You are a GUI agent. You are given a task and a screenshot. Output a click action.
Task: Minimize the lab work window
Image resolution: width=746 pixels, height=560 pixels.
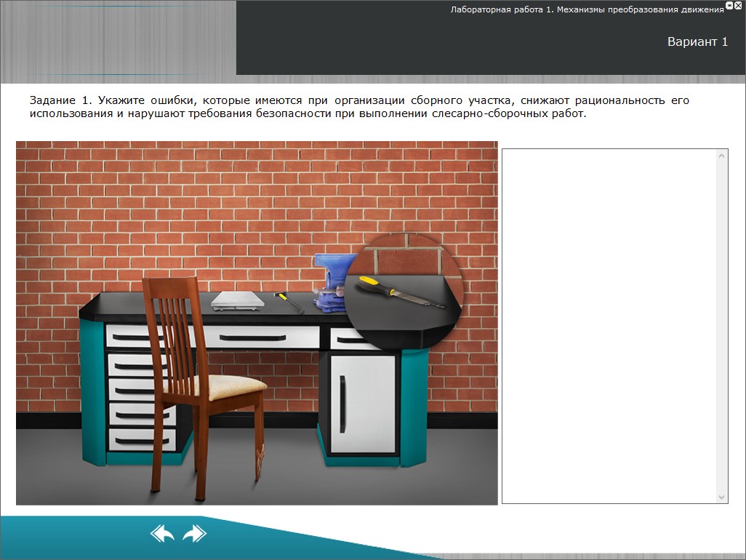pos(729,5)
